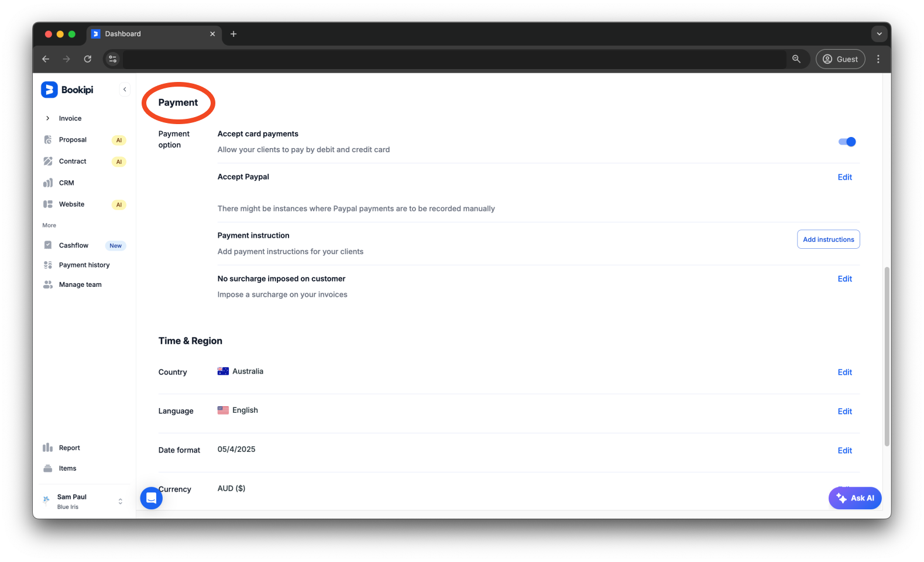This screenshot has width=924, height=562.
Task: Open the Items icon in sidebar
Action: pos(48,468)
